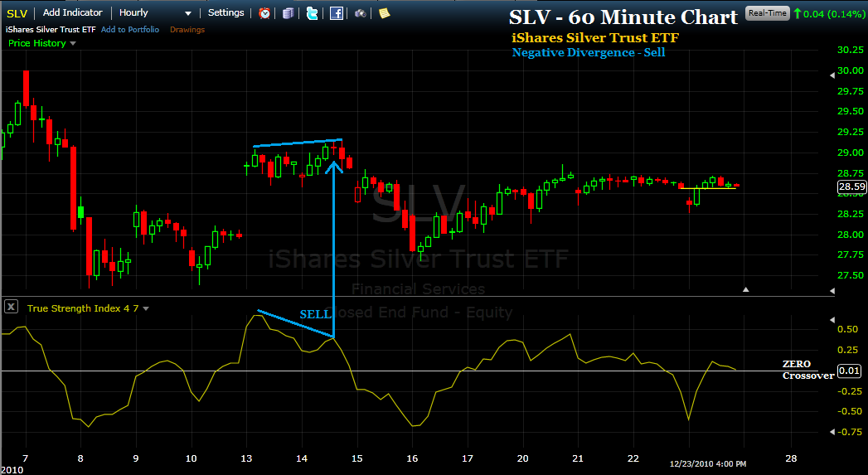Viewport: 868px width, 475px height.
Task: Take a chart snapshot with camera icon
Action: pos(361,13)
